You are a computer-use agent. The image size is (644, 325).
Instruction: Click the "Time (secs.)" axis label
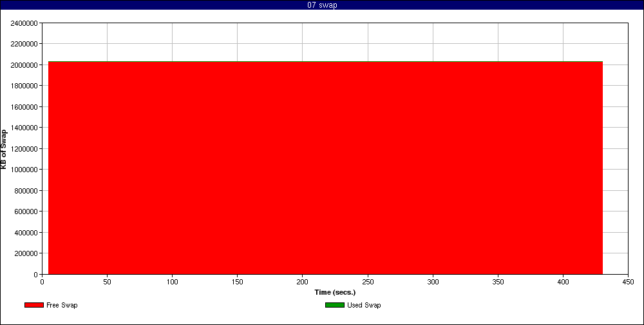[x=335, y=293]
